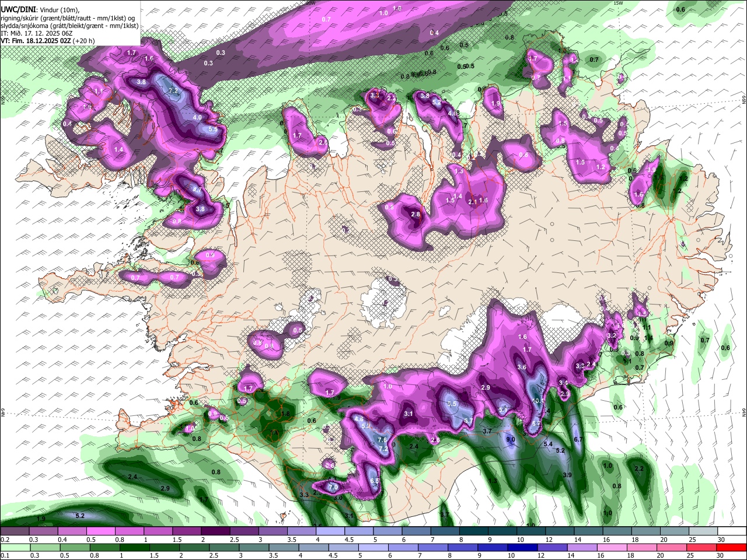747x560 pixels.
Task: Click the 9.0 precipitation value off the south coast
Action: (510, 439)
